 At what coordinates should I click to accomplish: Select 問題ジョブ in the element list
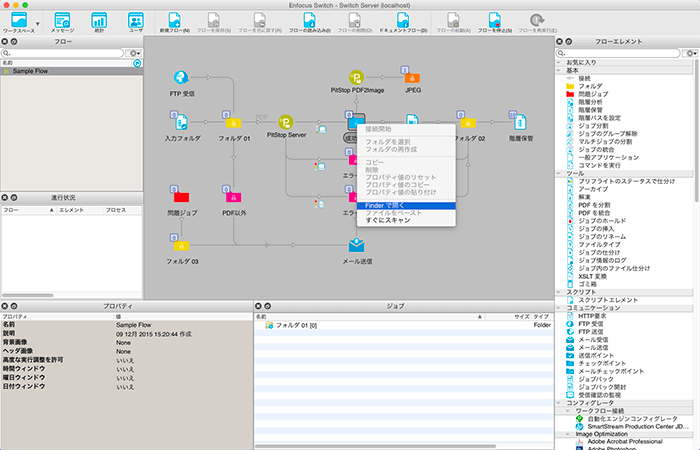pyautogui.click(x=593, y=94)
